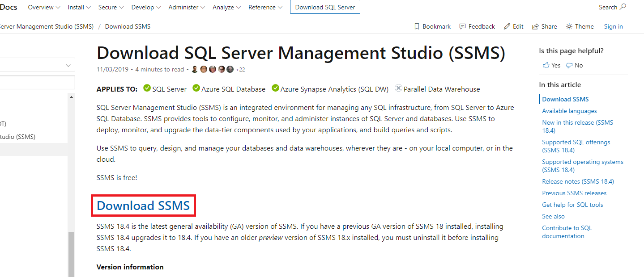Click the Download SQL Server button
Viewport: 644px width, 277px height.
(x=324, y=7)
